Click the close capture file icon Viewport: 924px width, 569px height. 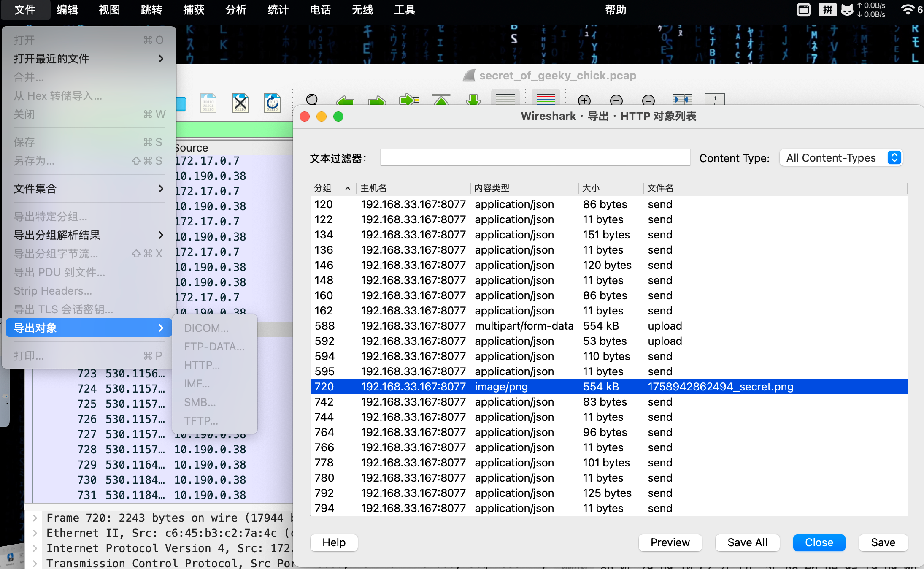(x=240, y=103)
